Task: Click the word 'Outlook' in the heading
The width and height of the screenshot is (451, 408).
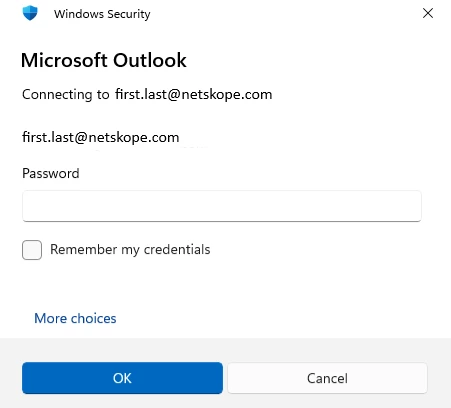Action: click(150, 60)
